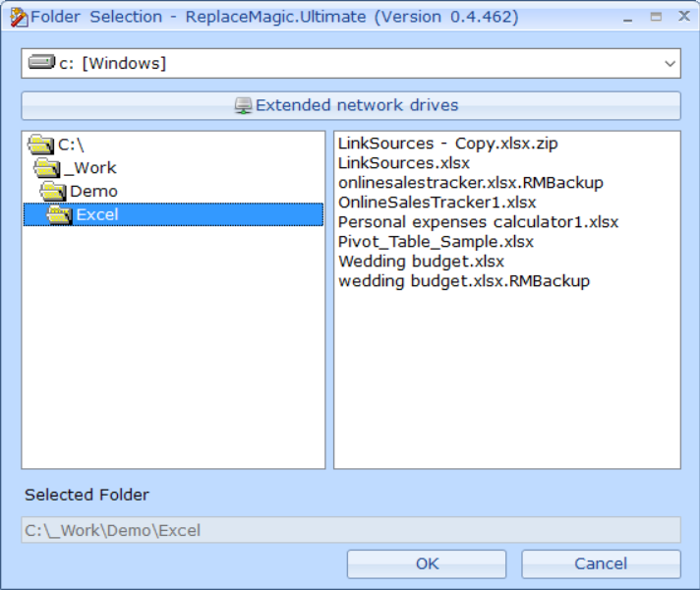This screenshot has width=700, height=590.
Task: Select the c: [Windows] drive combo box
Action: [351, 63]
